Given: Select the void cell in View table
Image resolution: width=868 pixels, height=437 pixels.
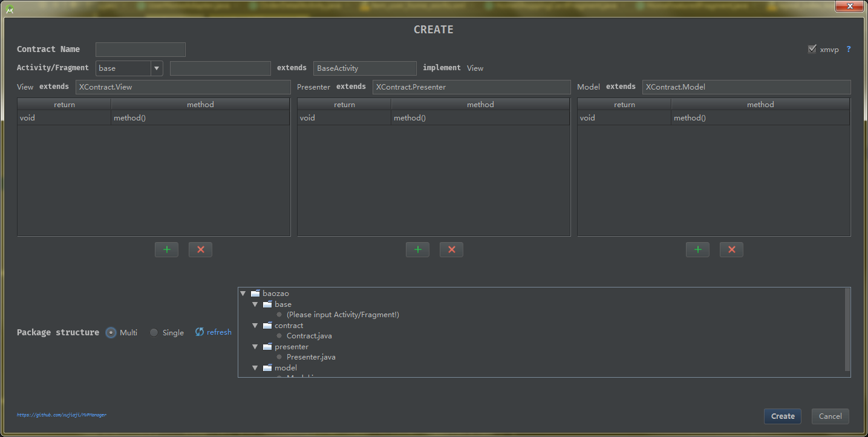Looking at the screenshot, I should [x=64, y=118].
